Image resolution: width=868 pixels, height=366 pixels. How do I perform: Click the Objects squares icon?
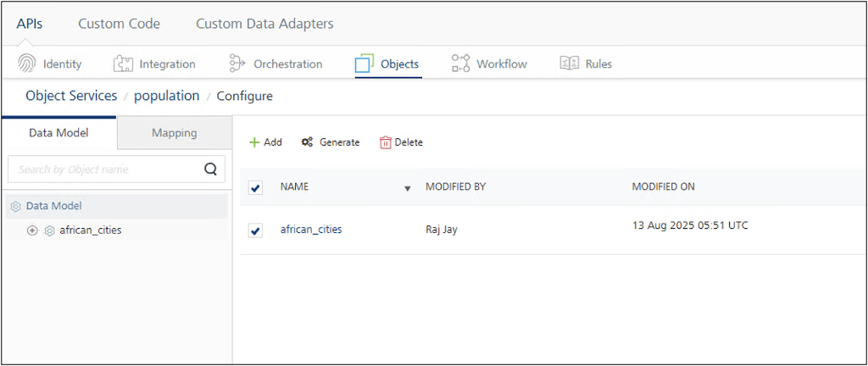tap(364, 64)
